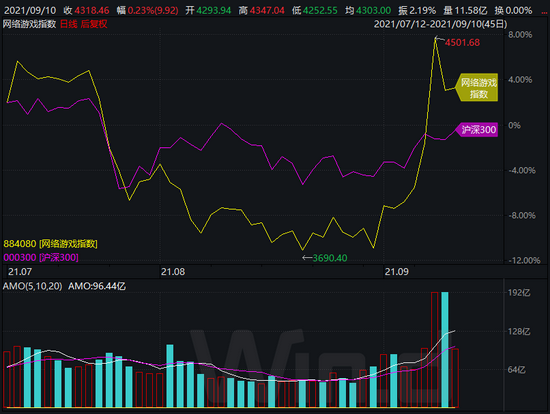The height and width of the screenshot is (414, 550).
Task: Click the AMO:96.44亿 value readout
Action: tap(97, 286)
